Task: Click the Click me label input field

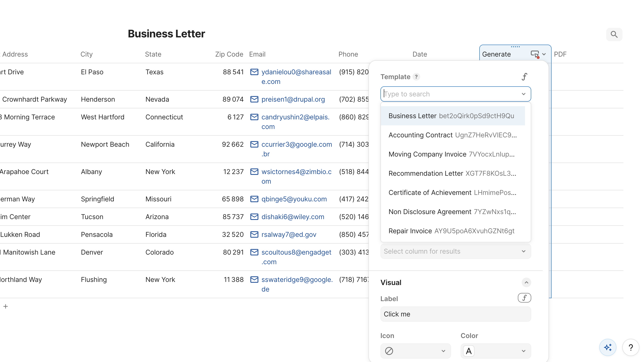Action: click(x=456, y=314)
